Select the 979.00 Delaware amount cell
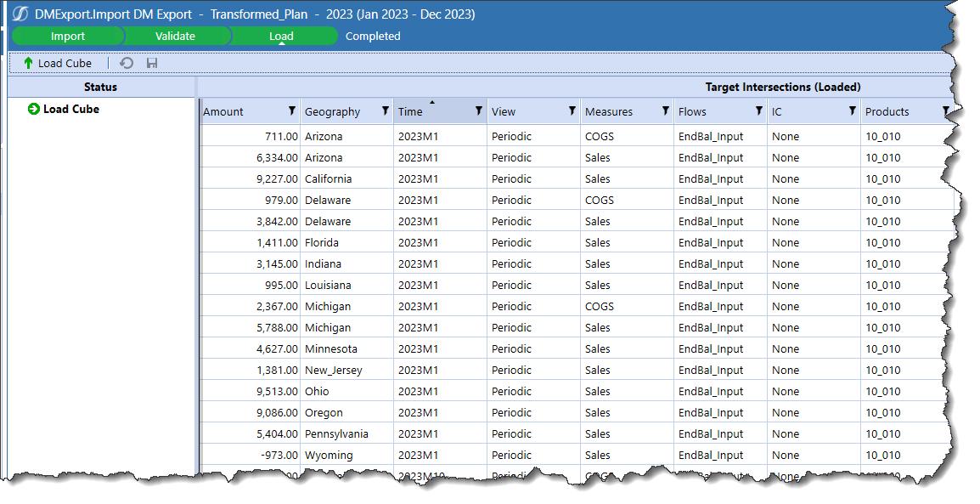This screenshot has height=504, width=980. click(250, 200)
